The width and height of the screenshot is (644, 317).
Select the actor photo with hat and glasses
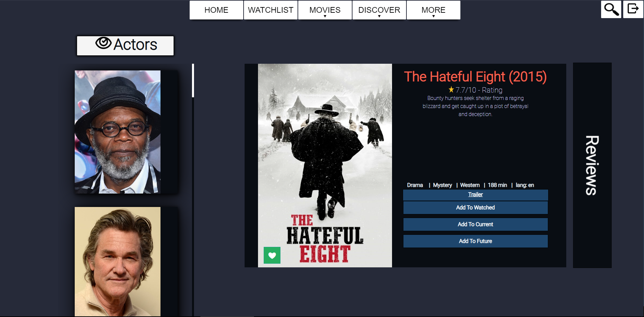click(x=118, y=132)
